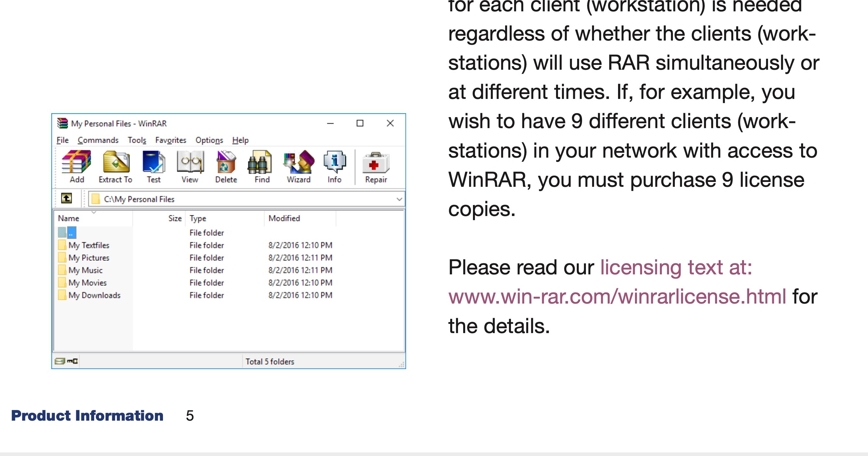This screenshot has height=456, width=868.
Task: Follow the winrarlicense.html link
Action: tap(617, 297)
